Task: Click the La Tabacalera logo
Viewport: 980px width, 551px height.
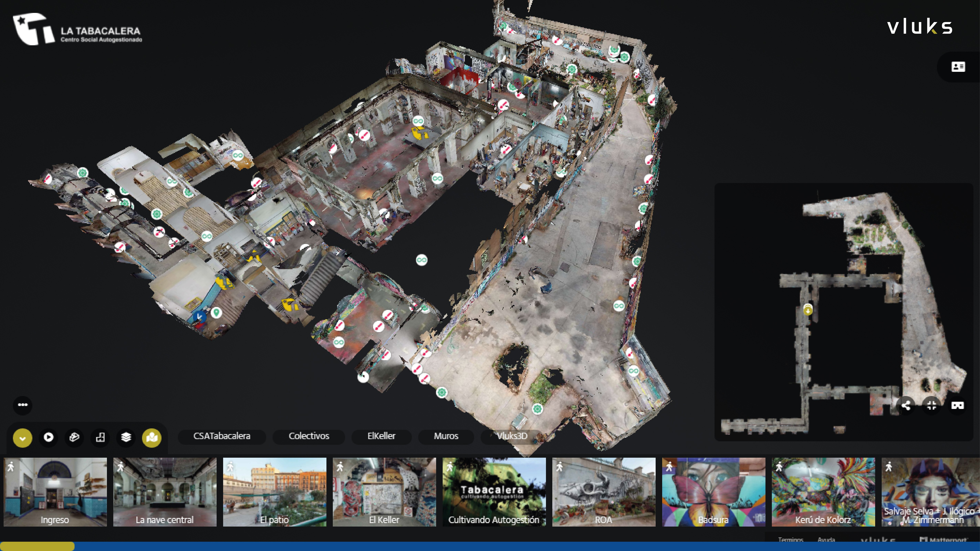Action: pyautogui.click(x=78, y=29)
